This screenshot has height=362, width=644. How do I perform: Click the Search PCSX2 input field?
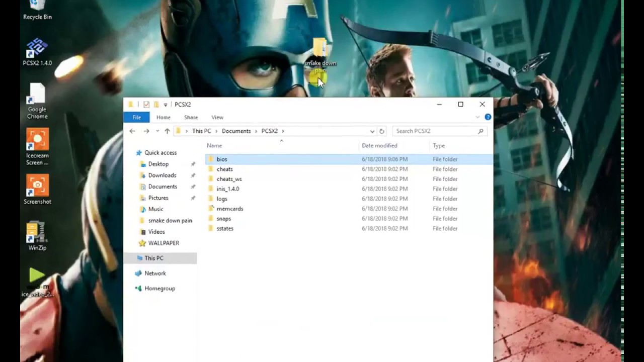click(x=435, y=131)
